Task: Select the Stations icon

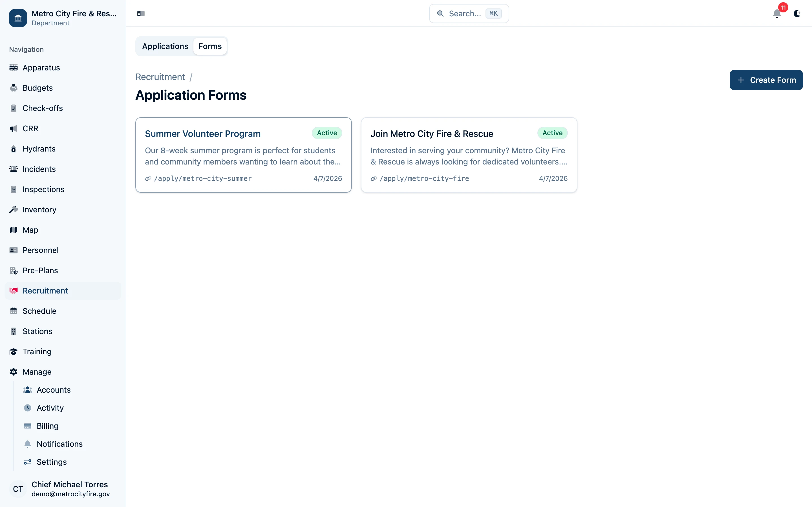Action: click(14, 331)
